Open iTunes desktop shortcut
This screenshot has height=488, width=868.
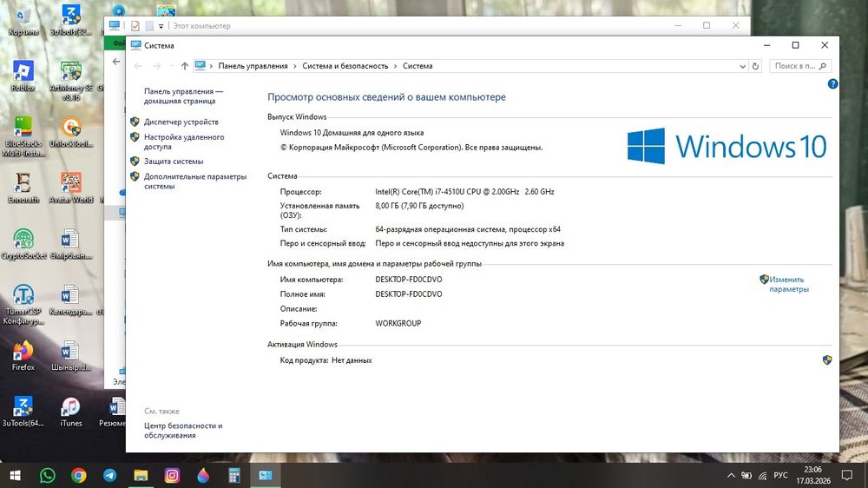(x=71, y=412)
